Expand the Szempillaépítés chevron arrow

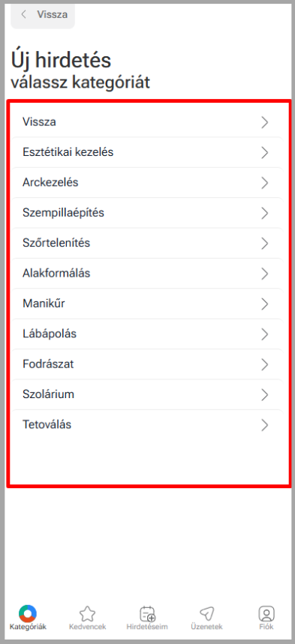pos(264,213)
